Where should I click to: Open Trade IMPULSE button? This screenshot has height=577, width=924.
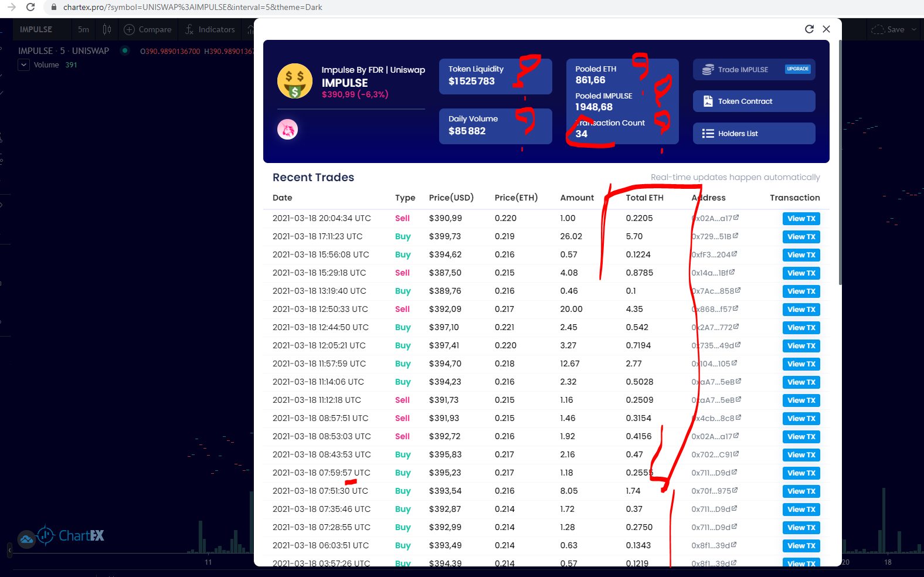tap(754, 69)
